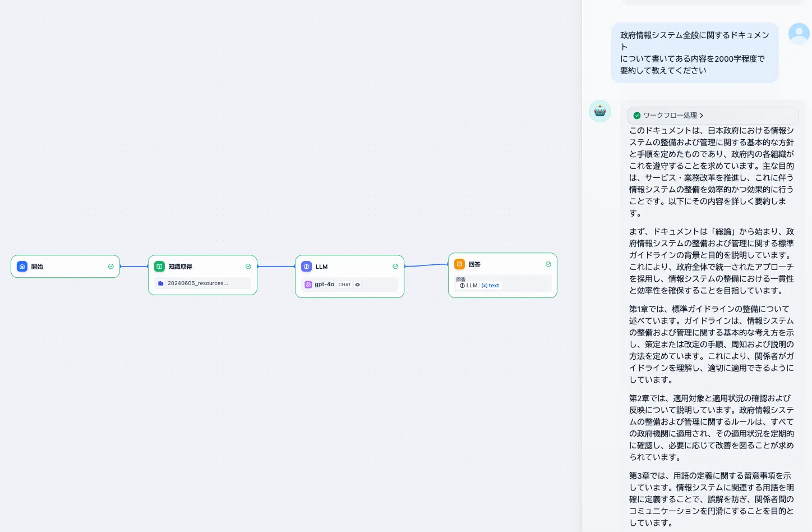The height and width of the screenshot is (532, 812).
Task: Click the folder icon beside 20240605_resources
Action: [161, 283]
